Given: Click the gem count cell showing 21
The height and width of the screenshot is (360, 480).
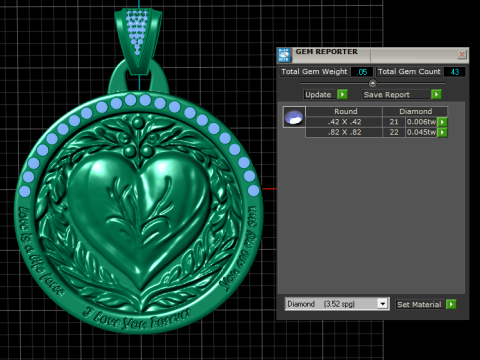Looking at the screenshot, I should tap(394, 122).
